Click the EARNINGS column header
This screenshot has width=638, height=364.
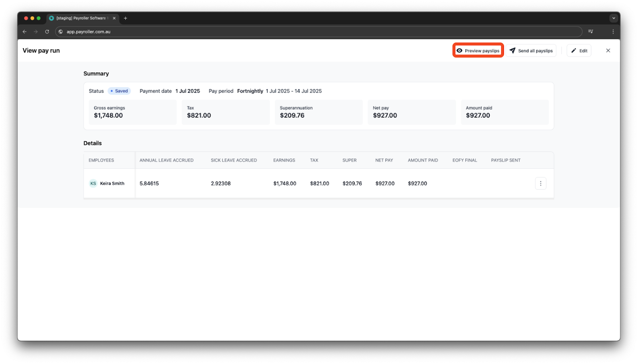pos(284,160)
